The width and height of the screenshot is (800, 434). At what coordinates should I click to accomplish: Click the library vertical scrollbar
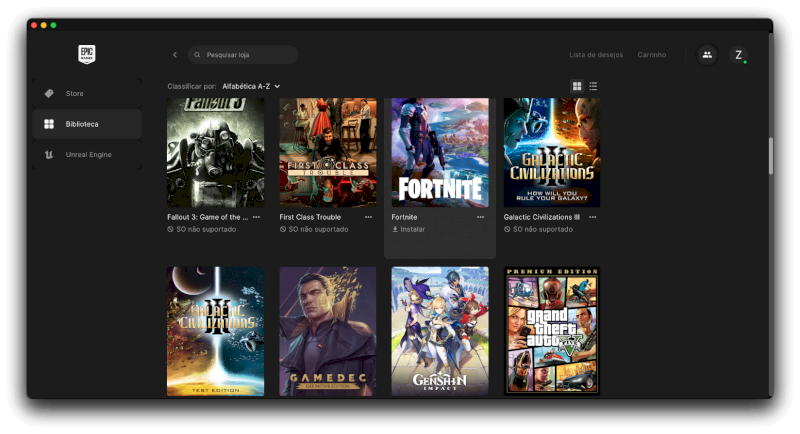point(770,156)
